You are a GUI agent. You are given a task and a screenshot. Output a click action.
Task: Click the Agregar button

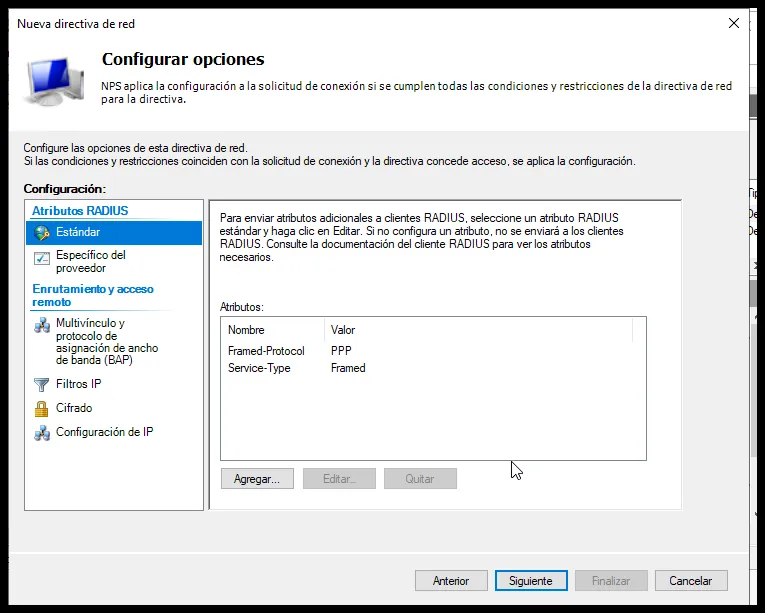point(257,479)
